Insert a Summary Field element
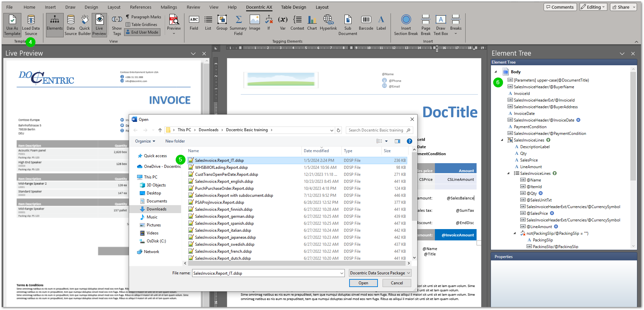This screenshot has width=644, height=310. pos(238,25)
